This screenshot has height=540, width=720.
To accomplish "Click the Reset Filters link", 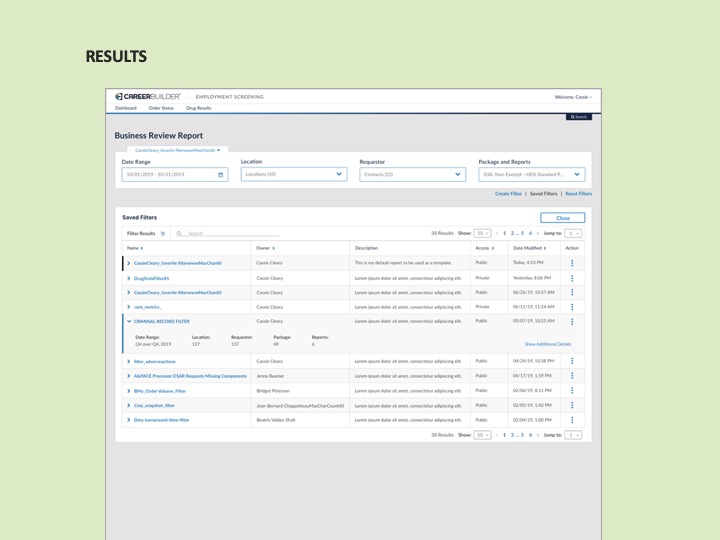I will pos(579,194).
